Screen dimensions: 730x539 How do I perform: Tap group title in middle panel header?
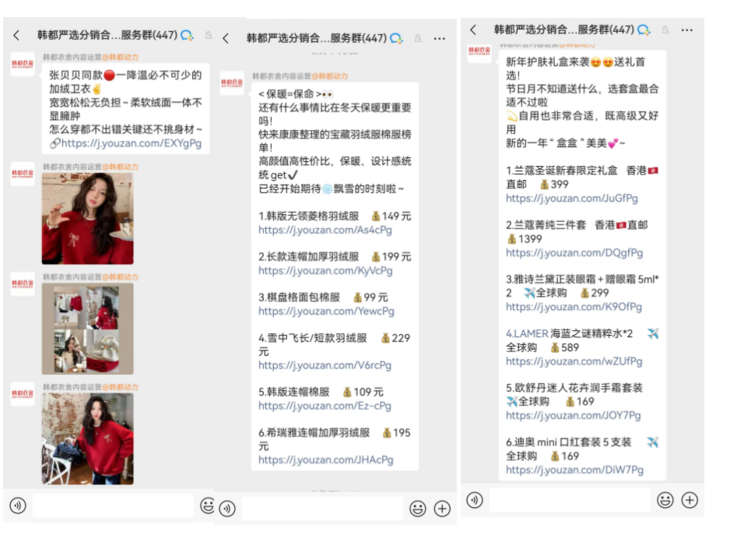[317, 39]
